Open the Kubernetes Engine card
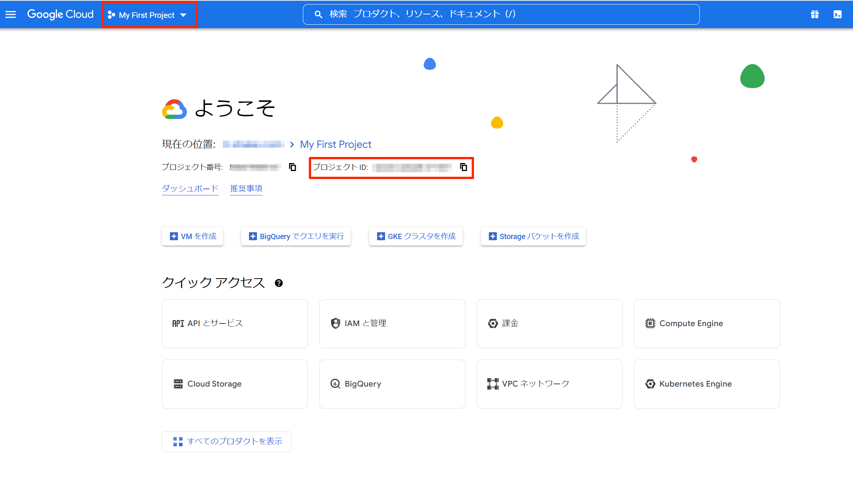 (x=707, y=384)
